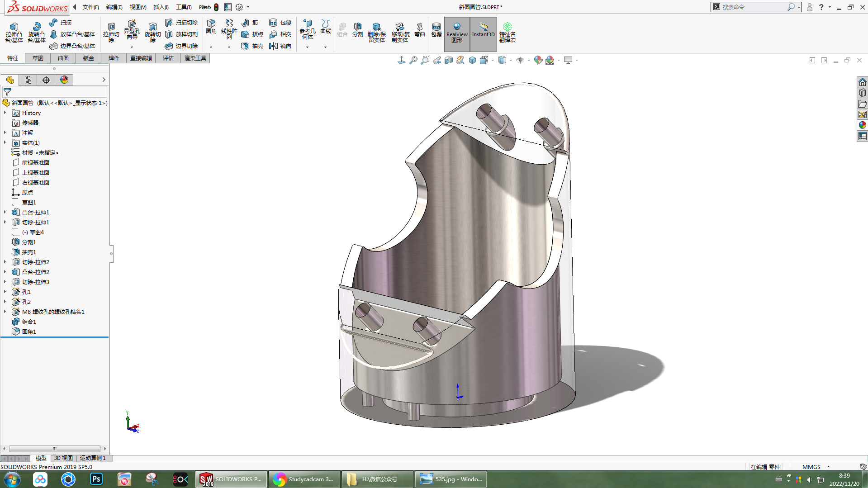The height and width of the screenshot is (488, 868).
Task: Expand the 凸台-拉伸1 feature node
Action: pos(5,212)
